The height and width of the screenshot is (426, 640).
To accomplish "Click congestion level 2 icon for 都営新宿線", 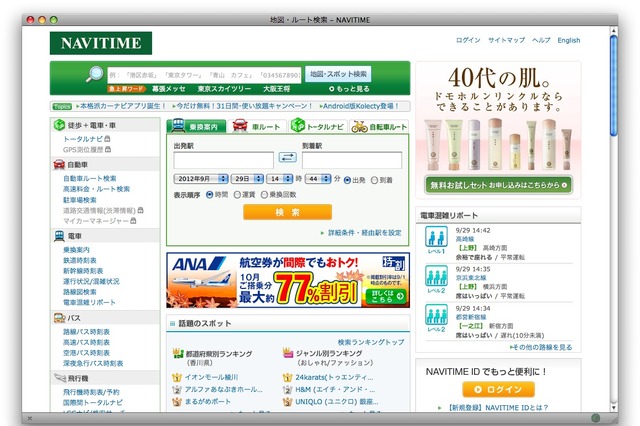I will (x=436, y=314).
